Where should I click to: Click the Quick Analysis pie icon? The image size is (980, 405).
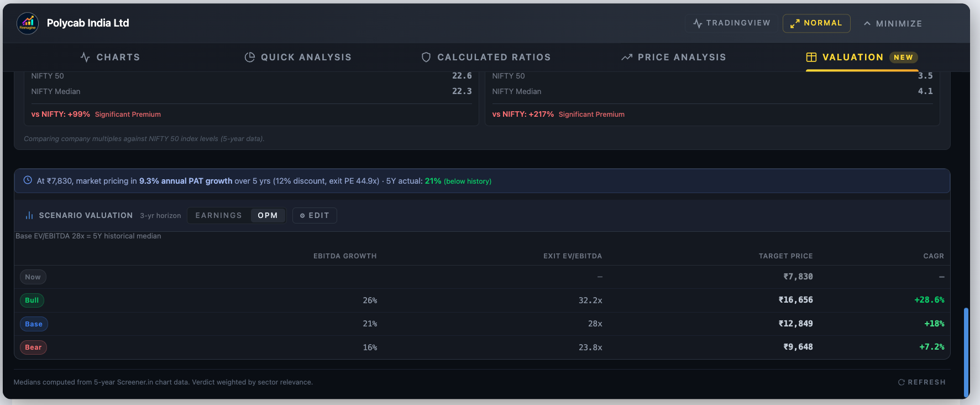(x=250, y=57)
